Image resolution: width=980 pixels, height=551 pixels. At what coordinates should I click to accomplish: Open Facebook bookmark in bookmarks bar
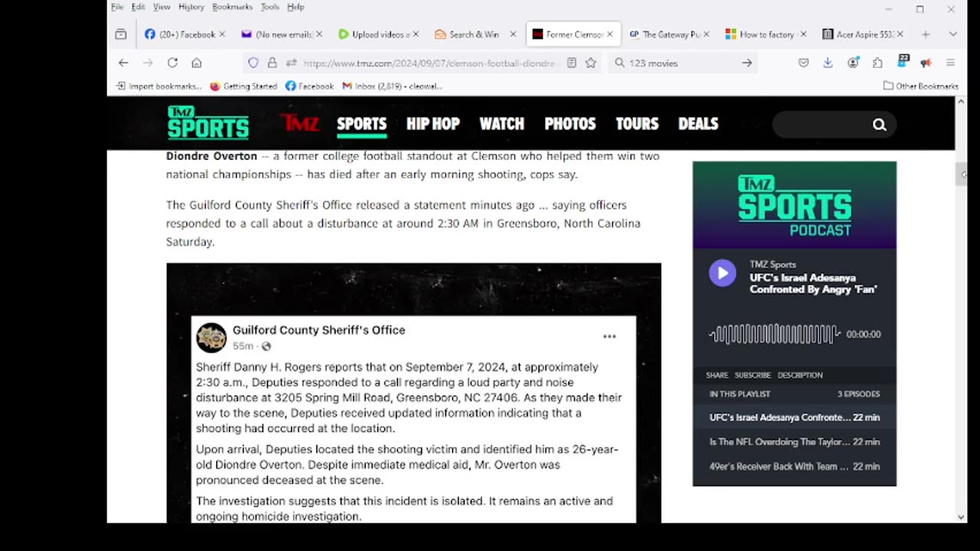[309, 86]
